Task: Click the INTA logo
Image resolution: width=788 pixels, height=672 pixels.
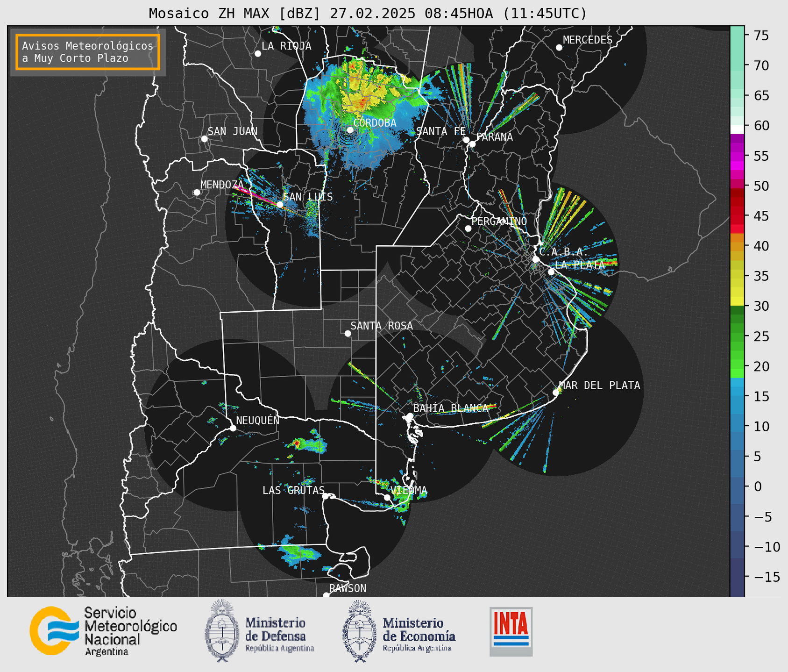Action: (x=511, y=631)
